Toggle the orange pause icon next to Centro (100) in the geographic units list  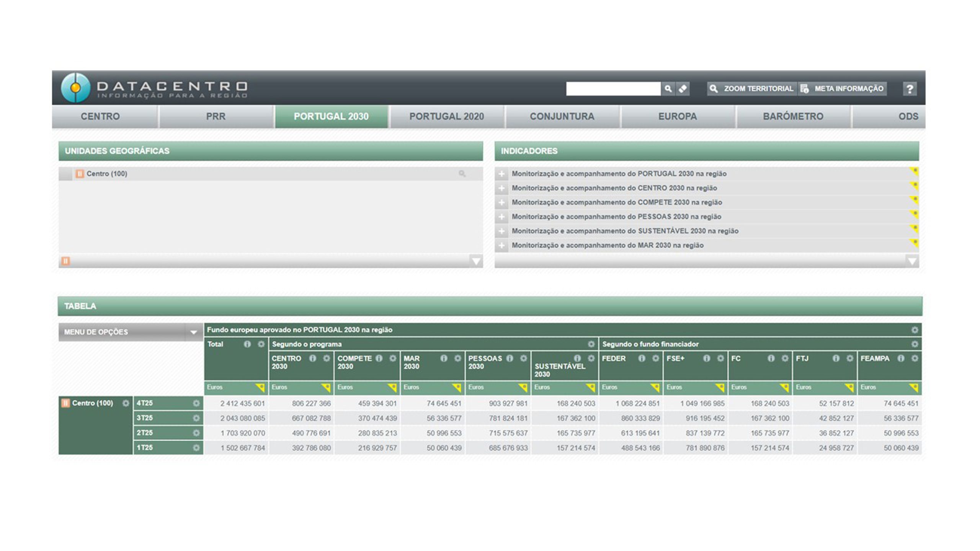pyautogui.click(x=80, y=174)
